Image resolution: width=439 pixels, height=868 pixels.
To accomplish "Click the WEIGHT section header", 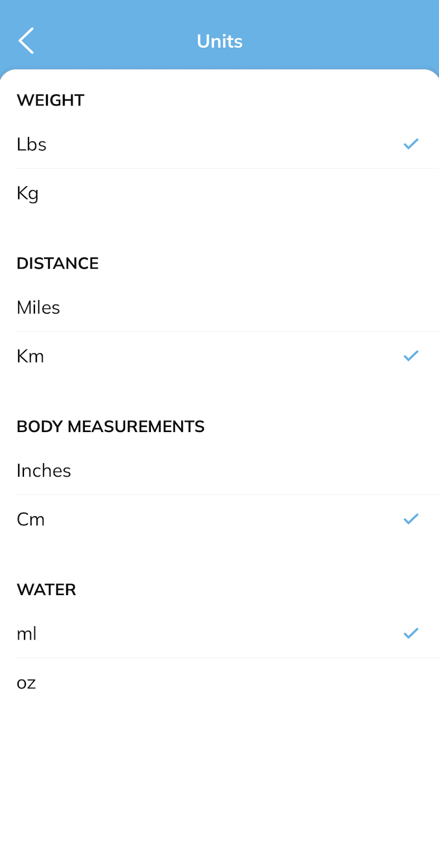I will [51, 100].
